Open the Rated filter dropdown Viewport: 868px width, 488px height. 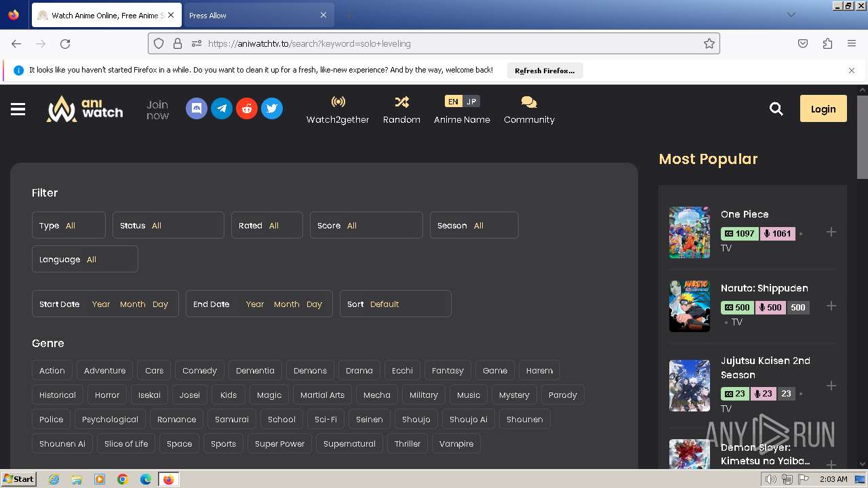pyautogui.click(x=267, y=225)
